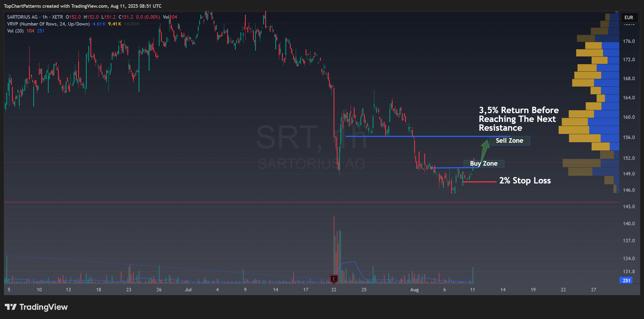Click price axis label 140.0

pyautogui.click(x=629, y=224)
